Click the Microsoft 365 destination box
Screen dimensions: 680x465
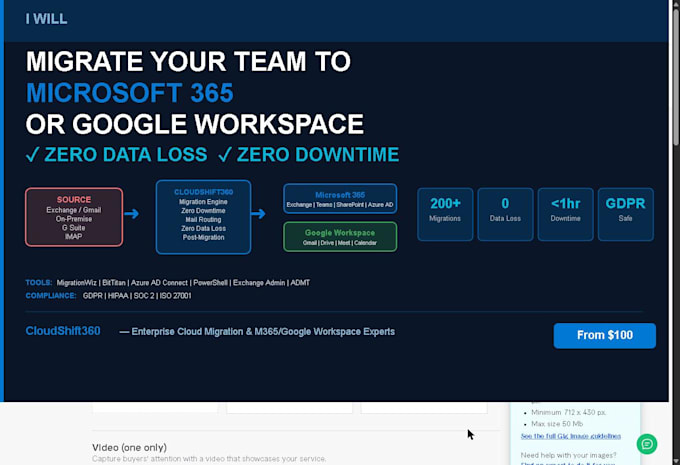[340, 199]
